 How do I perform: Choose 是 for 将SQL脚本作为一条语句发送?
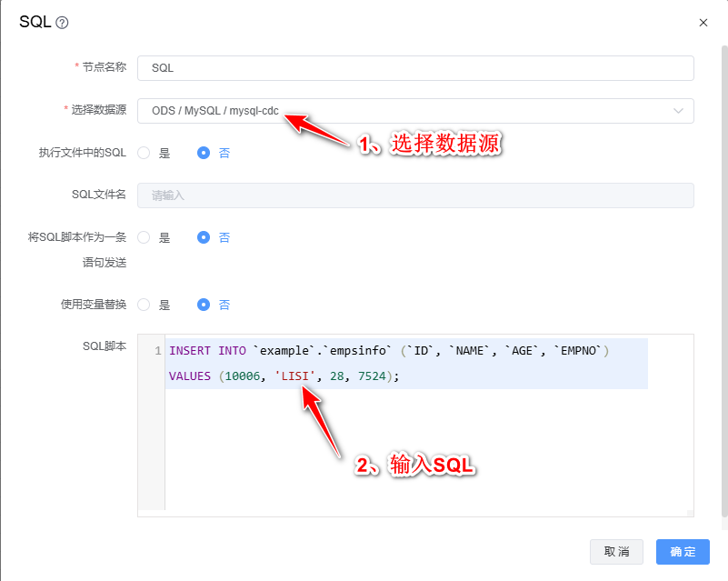tap(144, 237)
